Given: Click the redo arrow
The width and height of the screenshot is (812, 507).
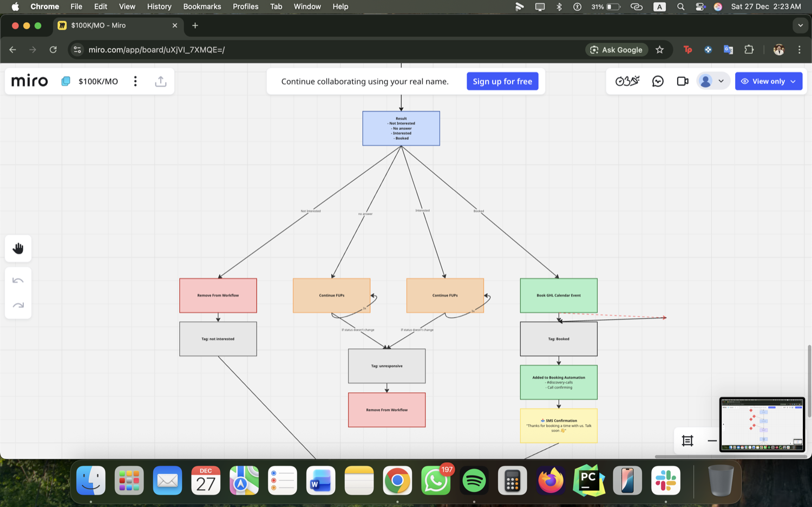Looking at the screenshot, I should click(x=18, y=305).
